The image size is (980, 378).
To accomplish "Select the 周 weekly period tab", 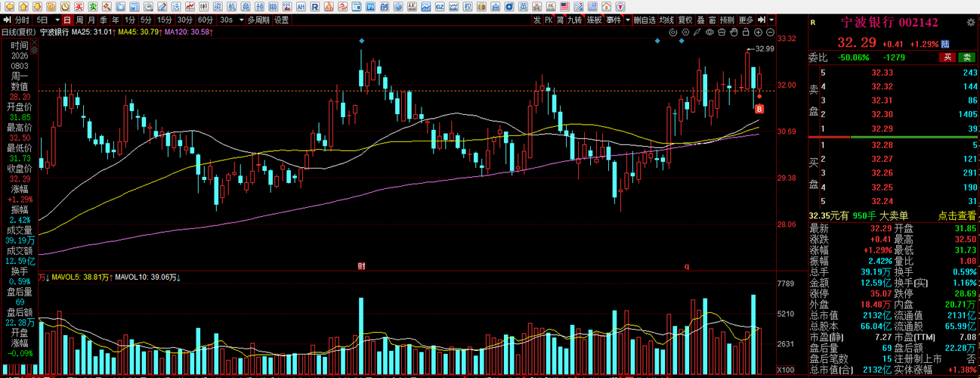I will point(79,20).
